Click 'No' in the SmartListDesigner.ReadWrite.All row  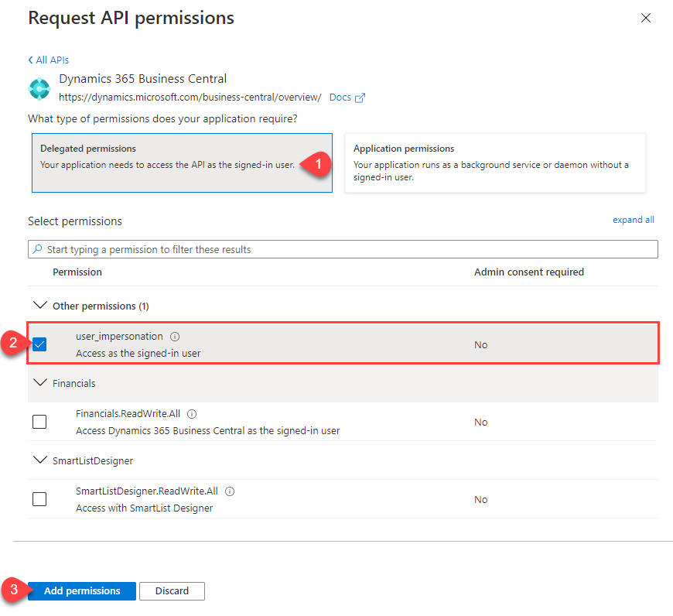(x=480, y=500)
